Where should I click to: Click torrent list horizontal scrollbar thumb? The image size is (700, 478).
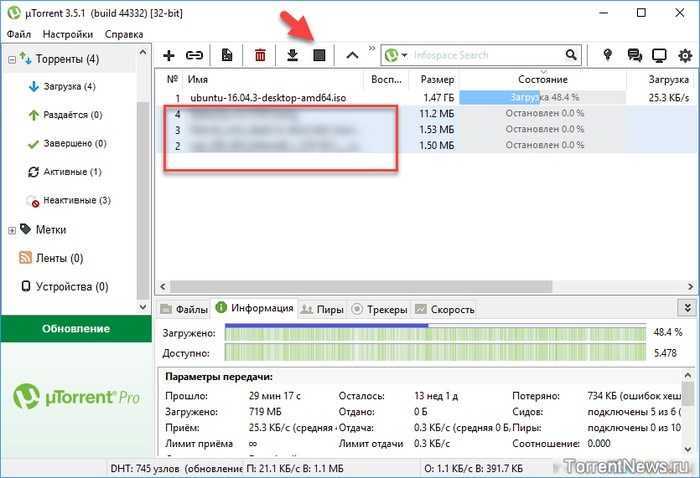click(361, 286)
